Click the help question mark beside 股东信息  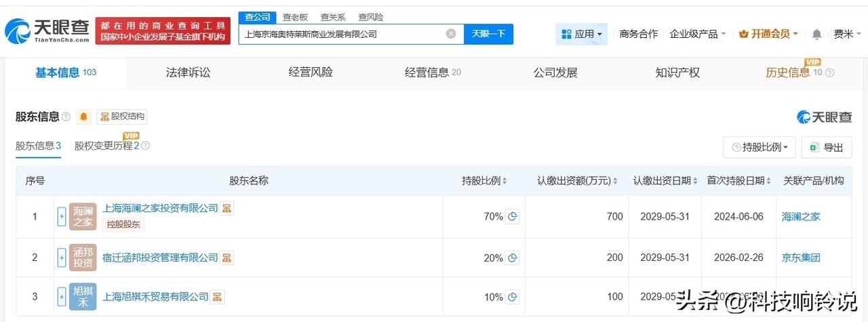66,117
